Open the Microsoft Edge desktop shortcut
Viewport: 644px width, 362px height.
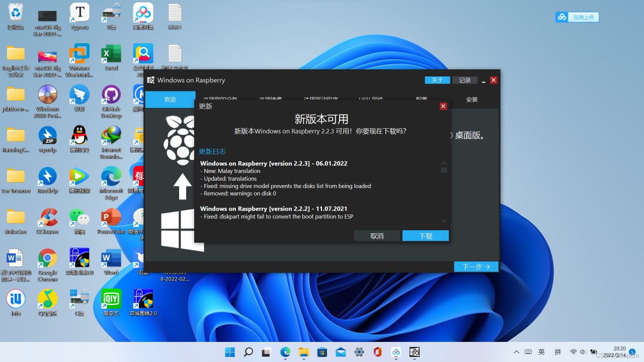111,184
